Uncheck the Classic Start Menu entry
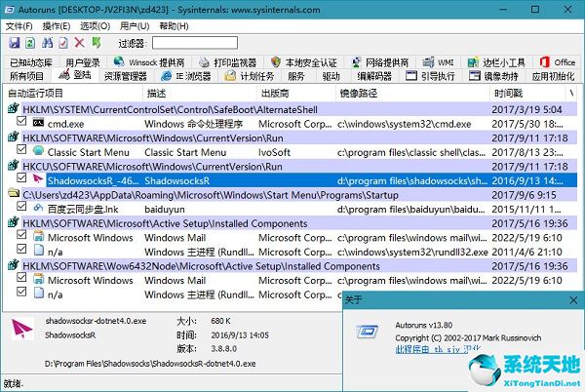Screen dimensions: 585x392 pyautogui.click(x=21, y=149)
